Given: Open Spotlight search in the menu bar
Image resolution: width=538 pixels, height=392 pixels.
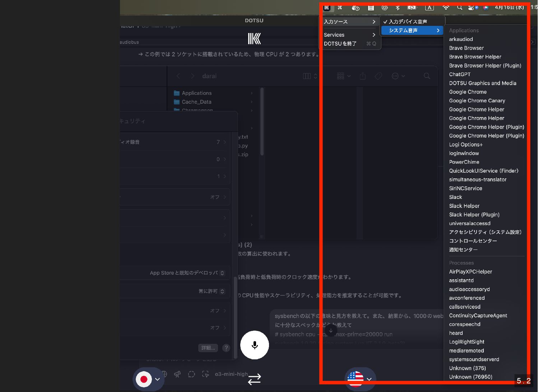Looking at the screenshot, I should click(x=460, y=8).
